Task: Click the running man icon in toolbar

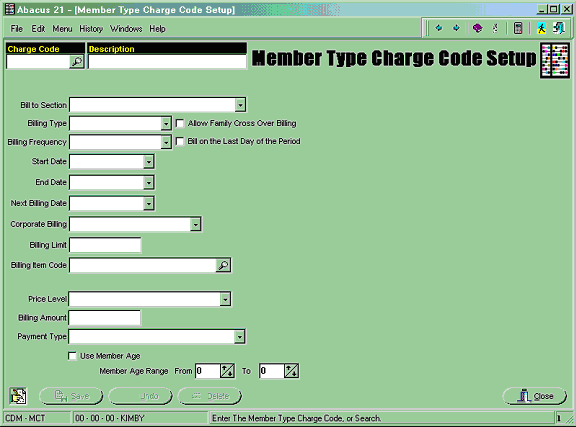Action: point(541,28)
